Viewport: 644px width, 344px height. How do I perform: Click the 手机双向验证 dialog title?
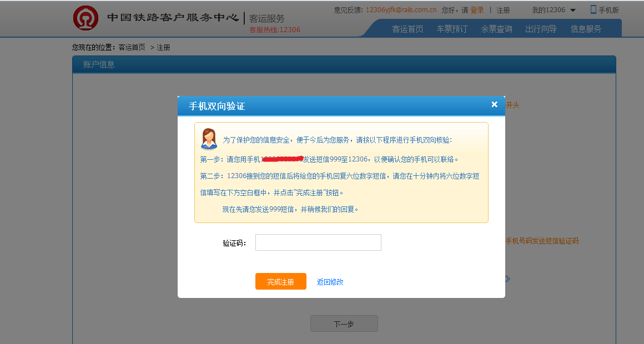(217, 107)
